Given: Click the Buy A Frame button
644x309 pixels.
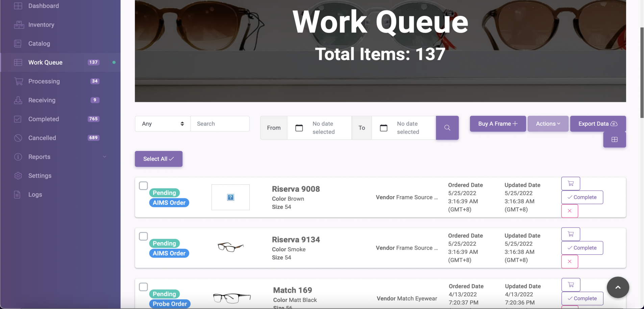Looking at the screenshot, I should [498, 124].
